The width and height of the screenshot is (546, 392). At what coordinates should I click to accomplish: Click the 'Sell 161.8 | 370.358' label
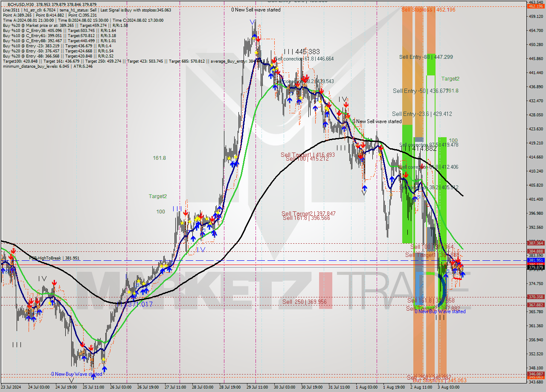[x=431, y=300]
